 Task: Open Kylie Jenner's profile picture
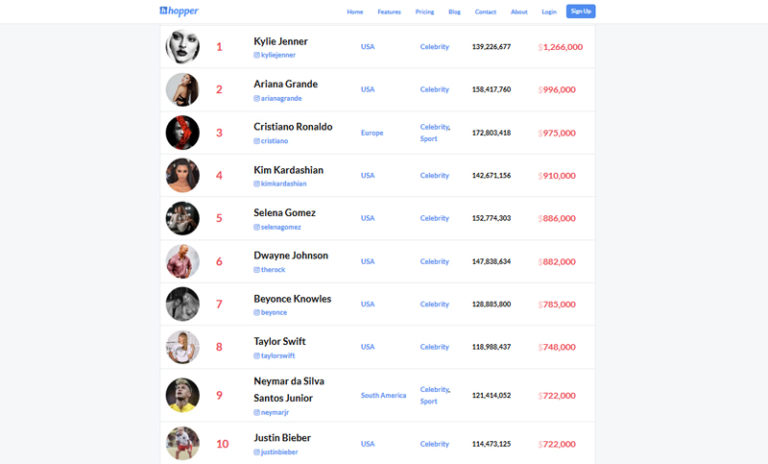182,47
